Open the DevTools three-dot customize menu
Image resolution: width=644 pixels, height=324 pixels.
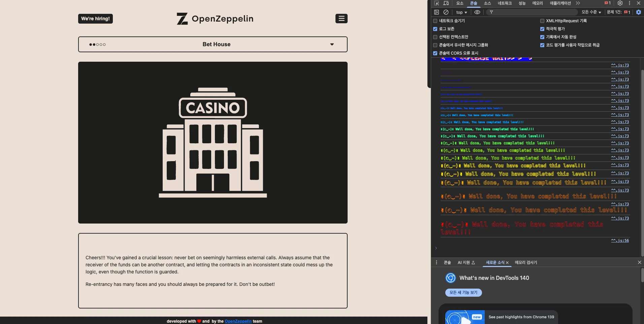(630, 3)
